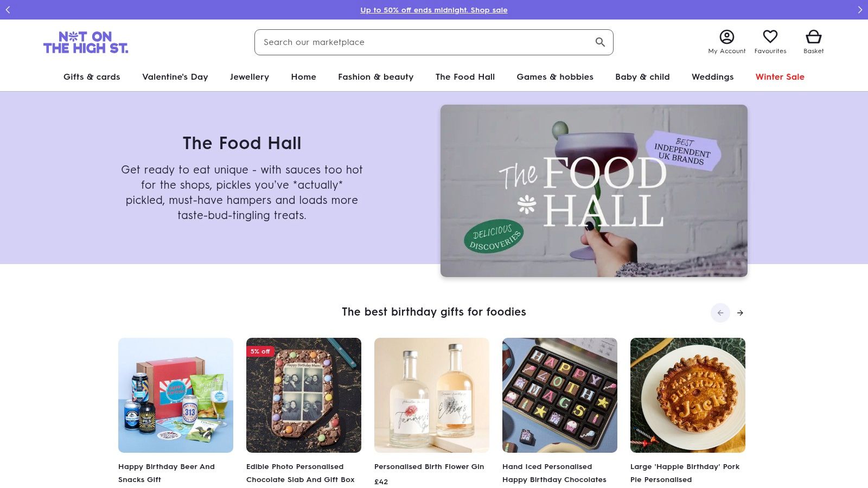Open the shopping Basket icon
Image resolution: width=868 pixels, height=488 pixels.
coord(813,37)
